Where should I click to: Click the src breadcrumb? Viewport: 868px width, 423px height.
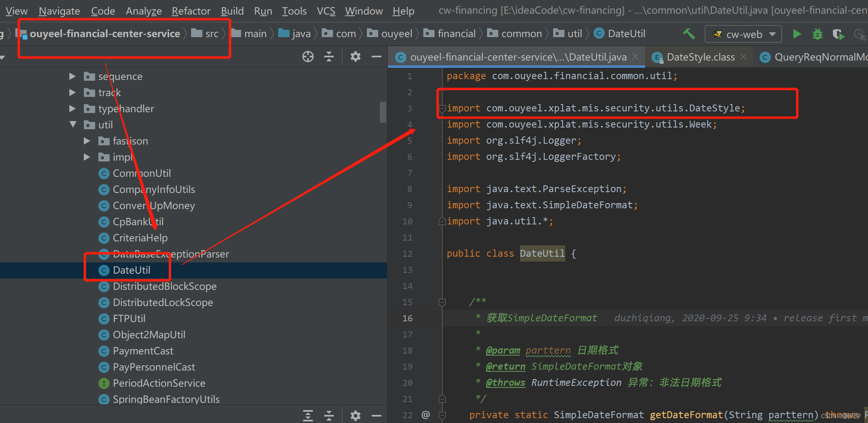205,34
